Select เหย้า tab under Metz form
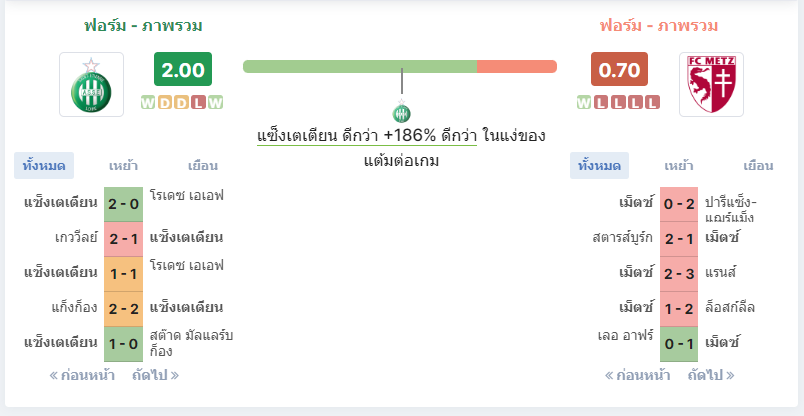Screen dimensions: 804x416 [x=679, y=166]
